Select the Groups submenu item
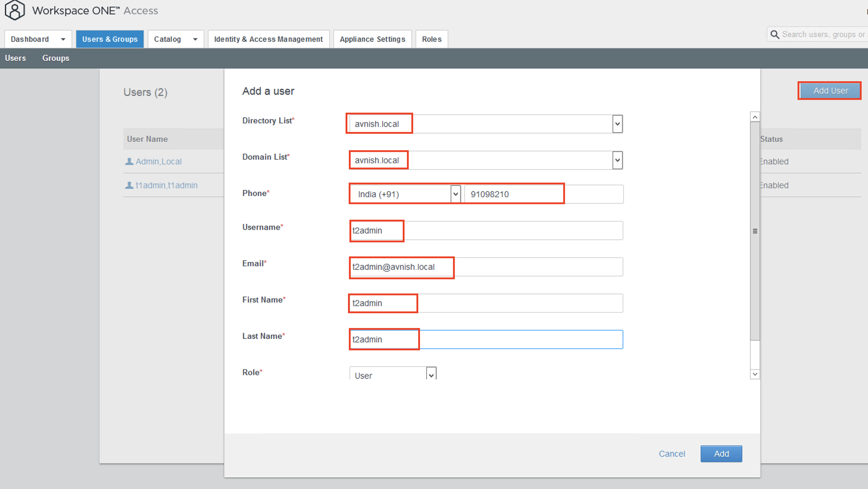 (56, 58)
